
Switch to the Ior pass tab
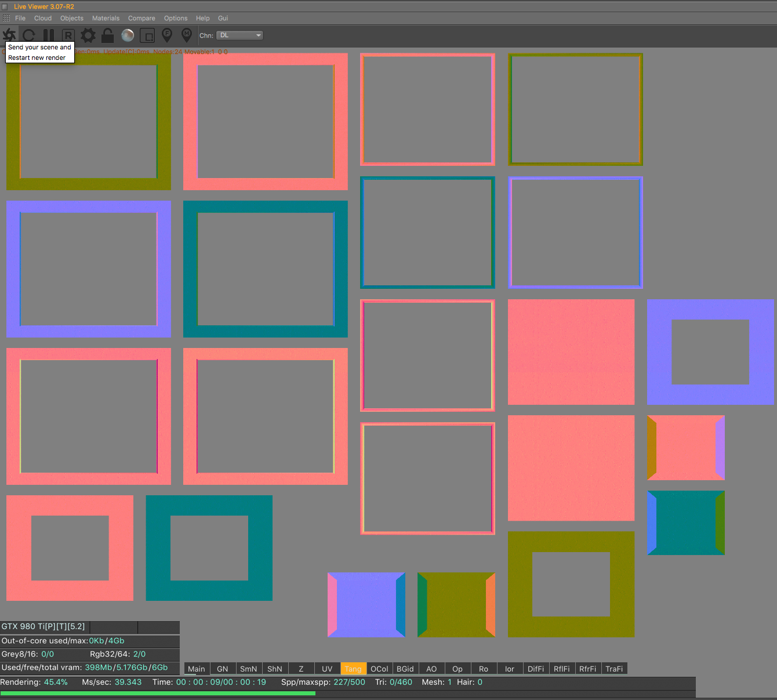[x=510, y=669]
